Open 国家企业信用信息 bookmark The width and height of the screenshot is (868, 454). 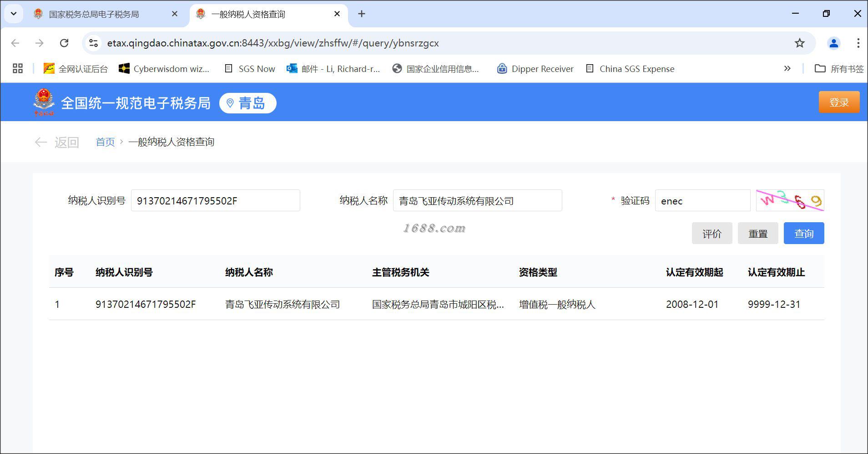tap(436, 69)
